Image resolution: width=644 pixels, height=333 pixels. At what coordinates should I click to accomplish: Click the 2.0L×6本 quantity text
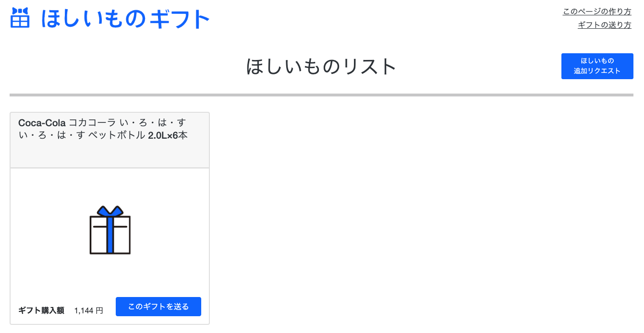(168, 135)
